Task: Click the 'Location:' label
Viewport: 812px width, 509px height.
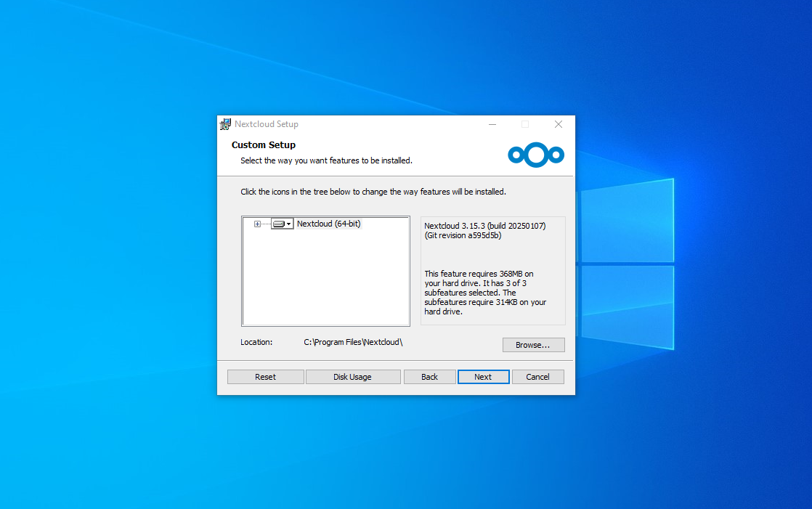Action: 256,342
